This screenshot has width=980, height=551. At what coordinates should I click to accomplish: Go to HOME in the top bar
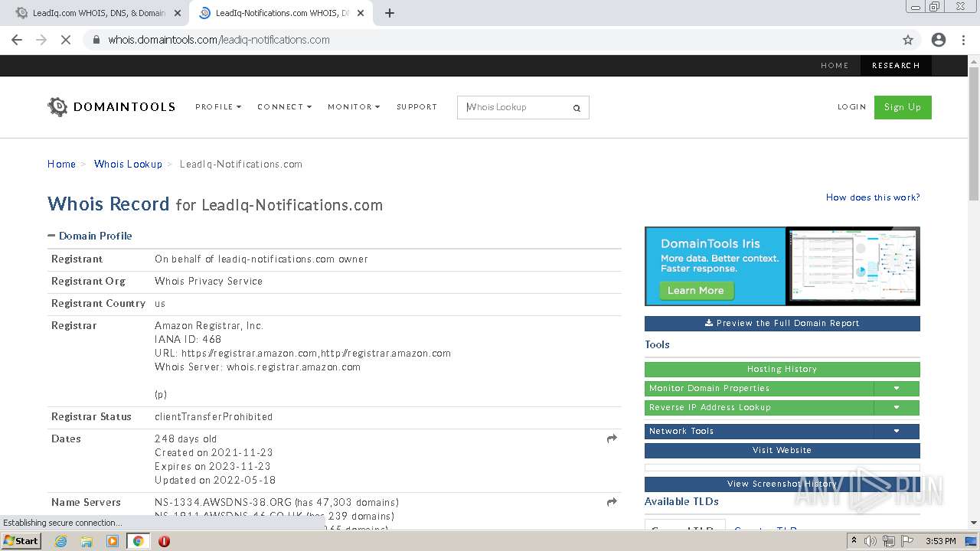coord(835,66)
